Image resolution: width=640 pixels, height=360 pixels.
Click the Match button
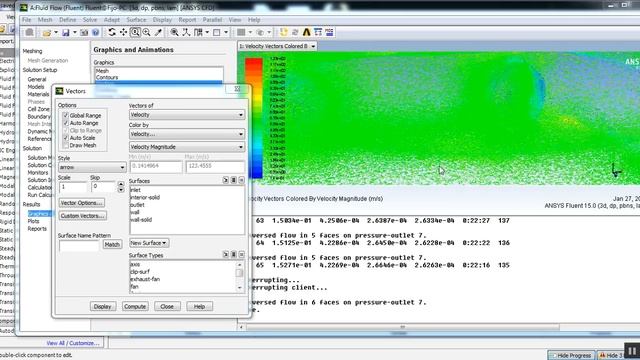[x=112, y=244]
